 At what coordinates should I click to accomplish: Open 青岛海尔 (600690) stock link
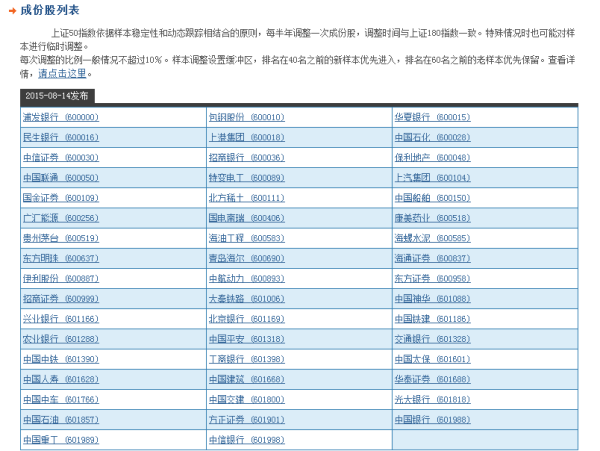tap(246, 259)
